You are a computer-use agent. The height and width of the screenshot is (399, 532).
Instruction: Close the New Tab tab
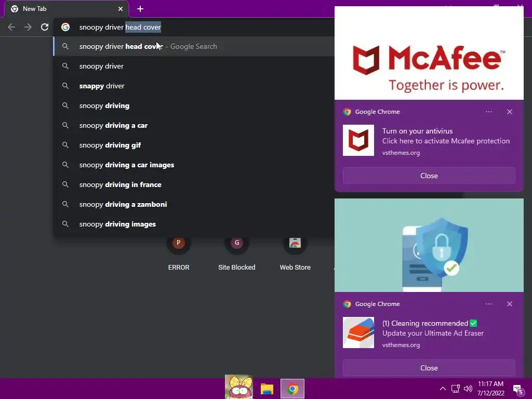tap(121, 9)
